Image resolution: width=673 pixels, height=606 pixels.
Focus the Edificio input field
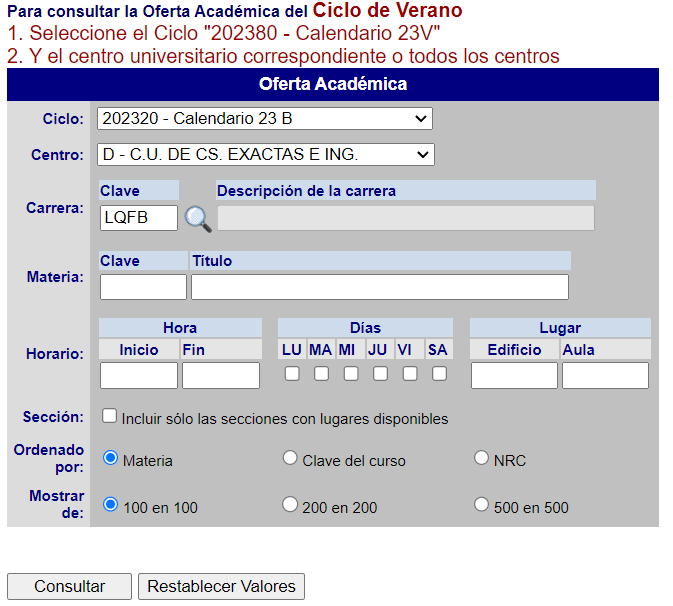[514, 375]
